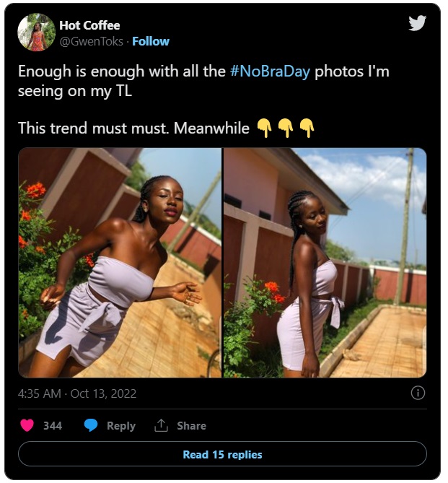Open the 4:35 AM · Oct 13, 2022 timestamp

click(x=77, y=393)
